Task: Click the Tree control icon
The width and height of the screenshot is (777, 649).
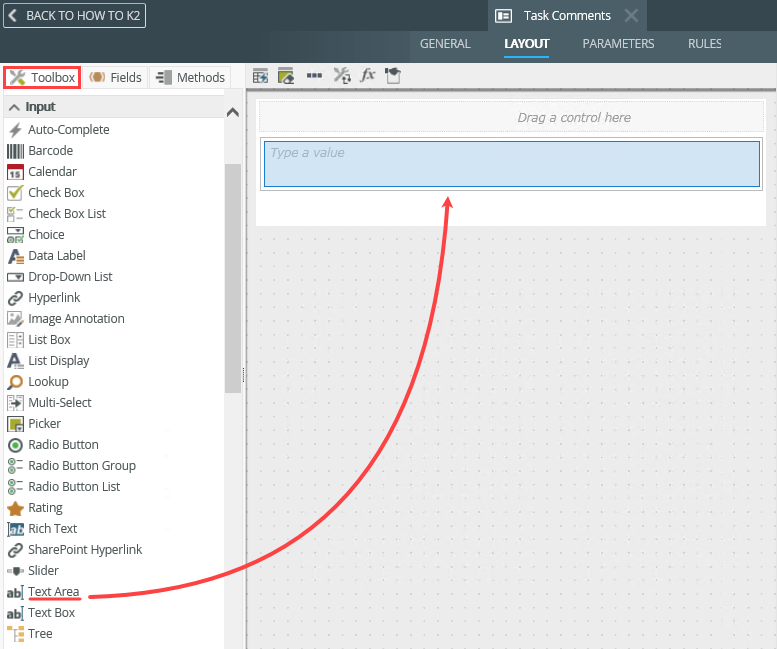Action: 15,634
